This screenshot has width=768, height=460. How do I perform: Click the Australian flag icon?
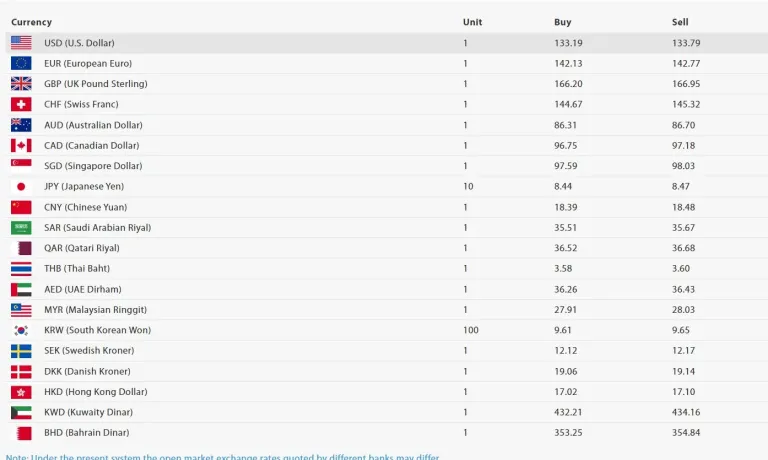tap(21, 125)
